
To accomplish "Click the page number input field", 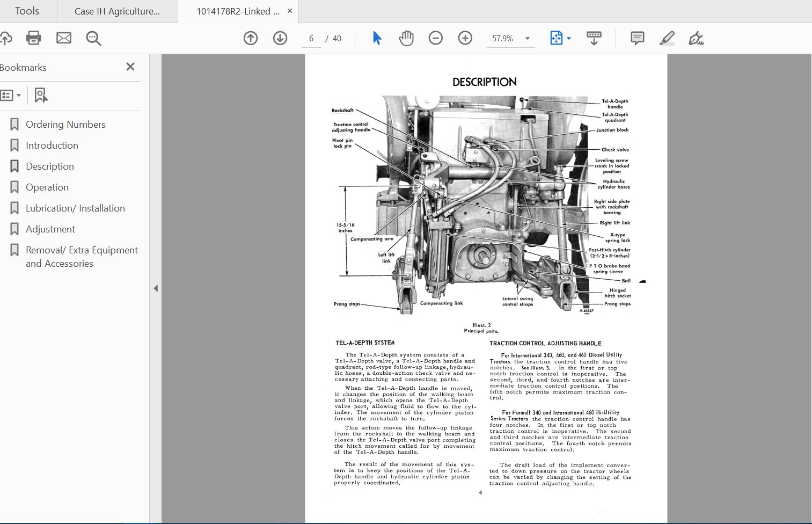I will click(311, 39).
